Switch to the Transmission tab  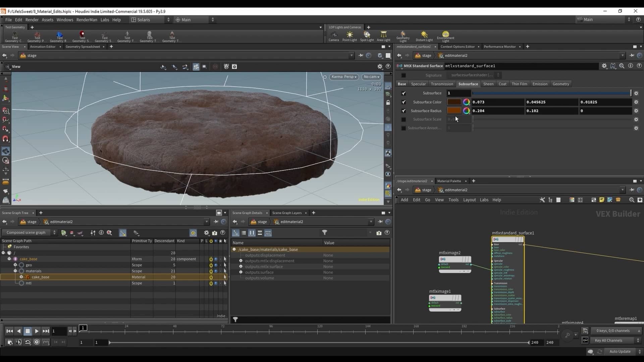(x=442, y=84)
